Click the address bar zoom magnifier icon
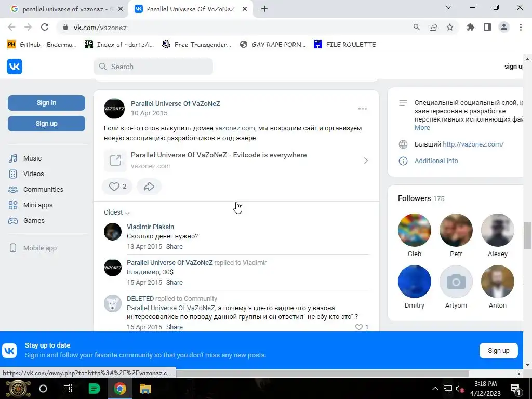The height and width of the screenshot is (399, 532). [416, 27]
